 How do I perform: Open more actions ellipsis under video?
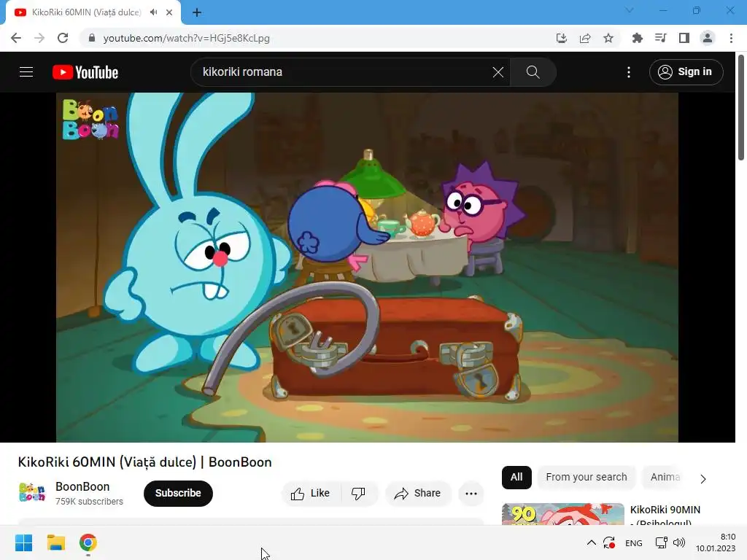coord(471,494)
